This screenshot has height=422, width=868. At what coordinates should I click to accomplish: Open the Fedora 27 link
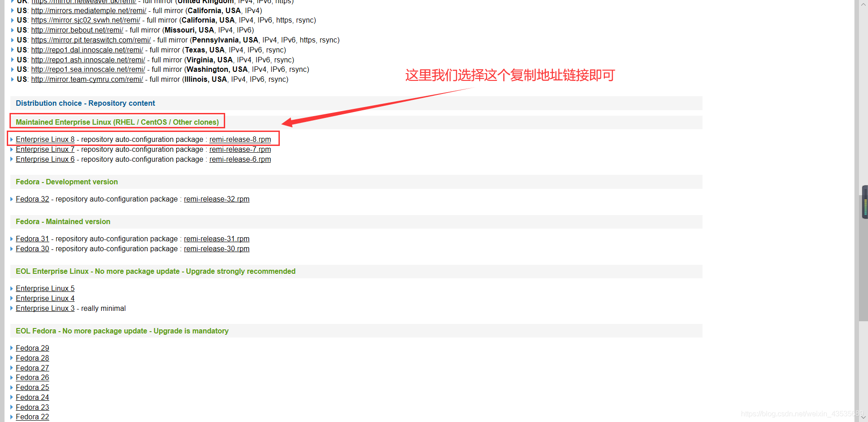[33, 368]
